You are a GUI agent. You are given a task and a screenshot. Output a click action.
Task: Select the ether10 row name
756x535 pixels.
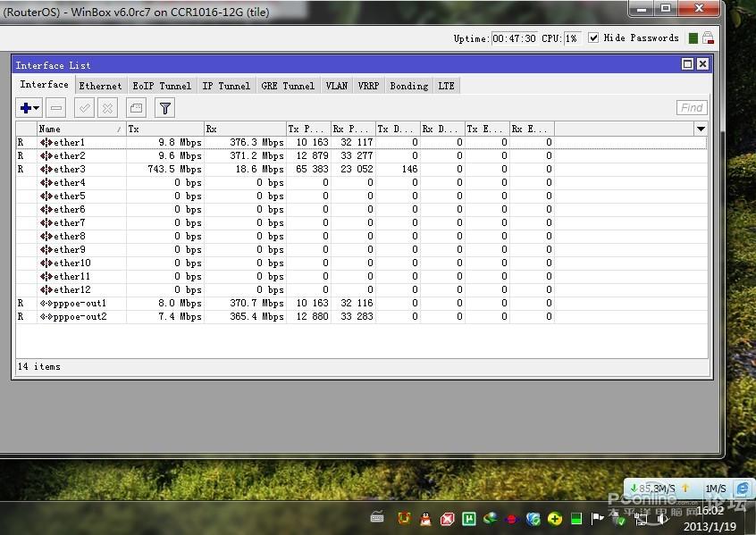pyautogui.click(x=72, y=263)
